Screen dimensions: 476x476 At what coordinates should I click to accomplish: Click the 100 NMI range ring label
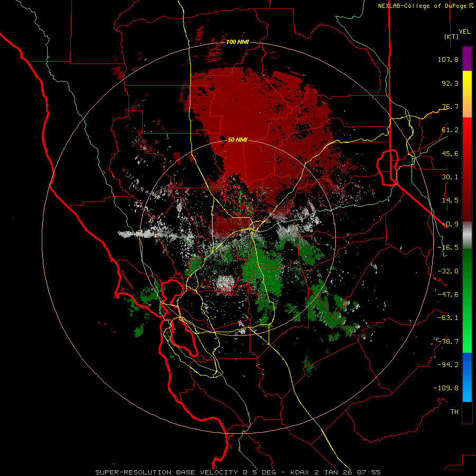coord(237,42)
